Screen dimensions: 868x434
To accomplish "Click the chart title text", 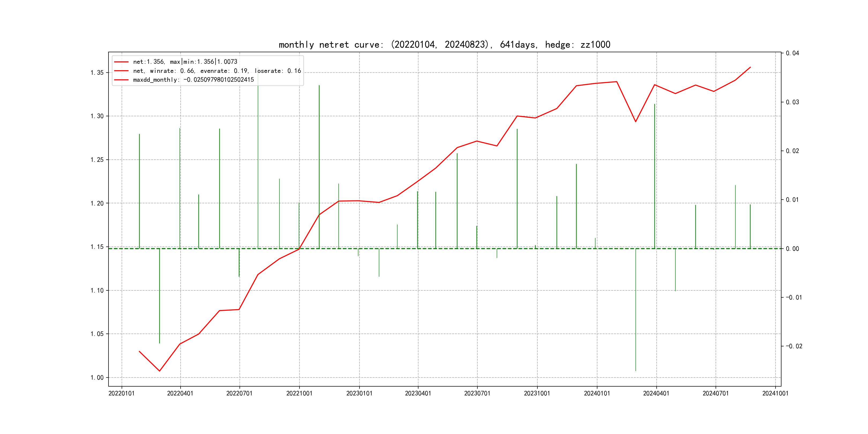I will coord(444,44).
